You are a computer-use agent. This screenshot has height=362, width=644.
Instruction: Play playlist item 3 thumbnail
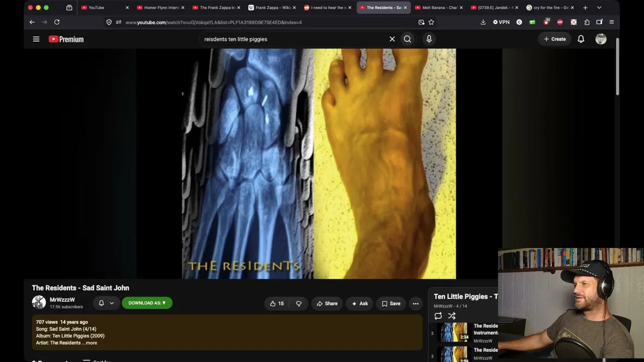(x=454, y=354)
